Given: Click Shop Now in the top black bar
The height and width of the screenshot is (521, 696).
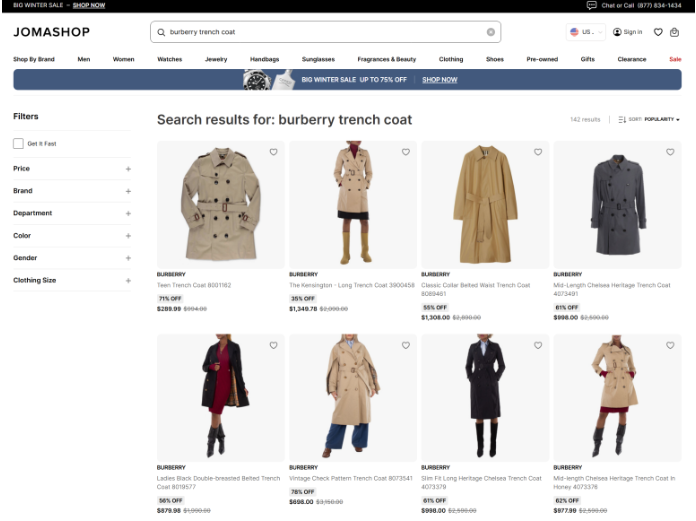Looking at the screenshot, I should coord(89,5).
